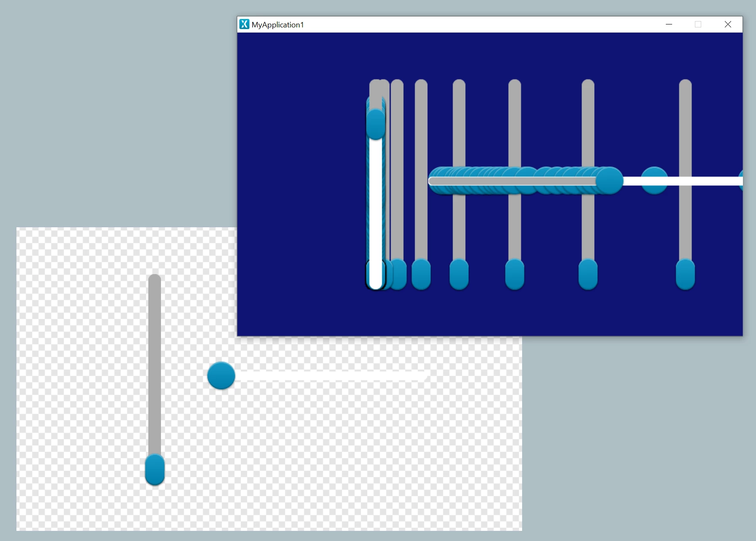The width and height of the screenshot is (756, 541).
Task: Click the raised thumb atop the white vertical track
Action: (375, 124)
